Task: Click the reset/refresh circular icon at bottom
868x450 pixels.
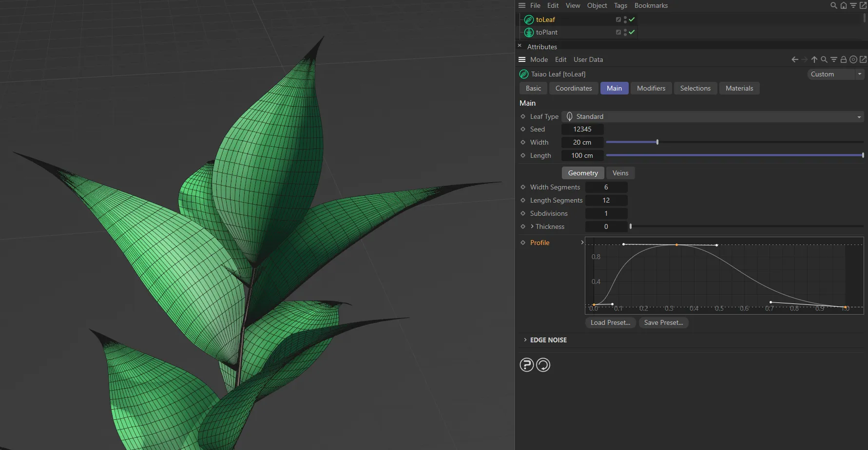Action: [543, 364]
